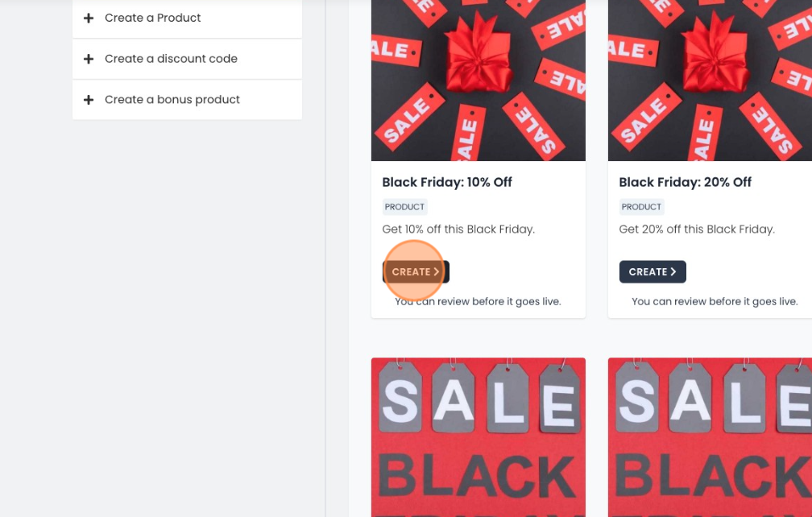This screenshot has height=517, width=812.
Task: Click the PRODUCT tag on the 20% Off card
Action: 641,207
